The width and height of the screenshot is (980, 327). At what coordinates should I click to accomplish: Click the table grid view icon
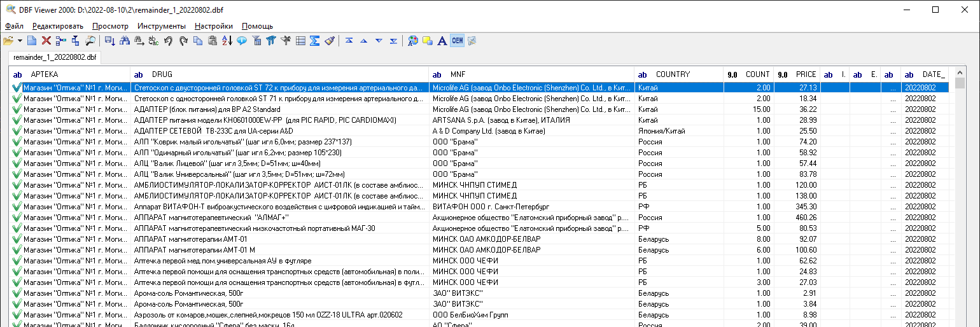tap(300, 41)
